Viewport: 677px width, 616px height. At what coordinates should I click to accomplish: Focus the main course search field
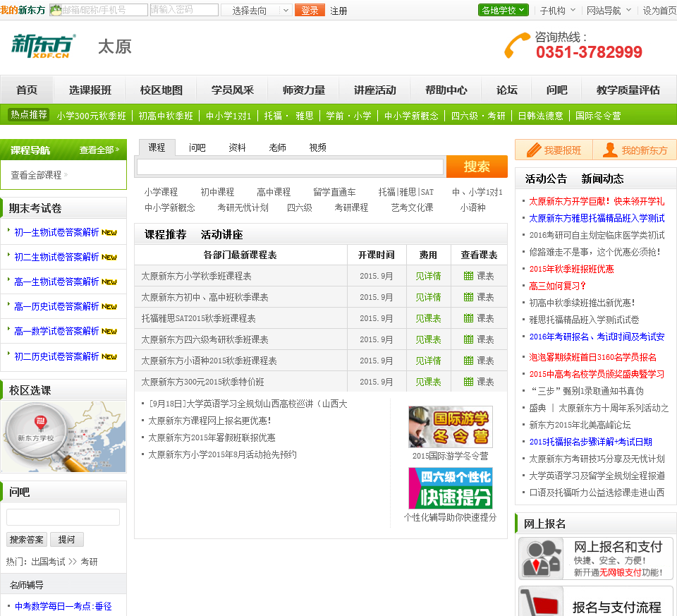[x=290, y=167]
